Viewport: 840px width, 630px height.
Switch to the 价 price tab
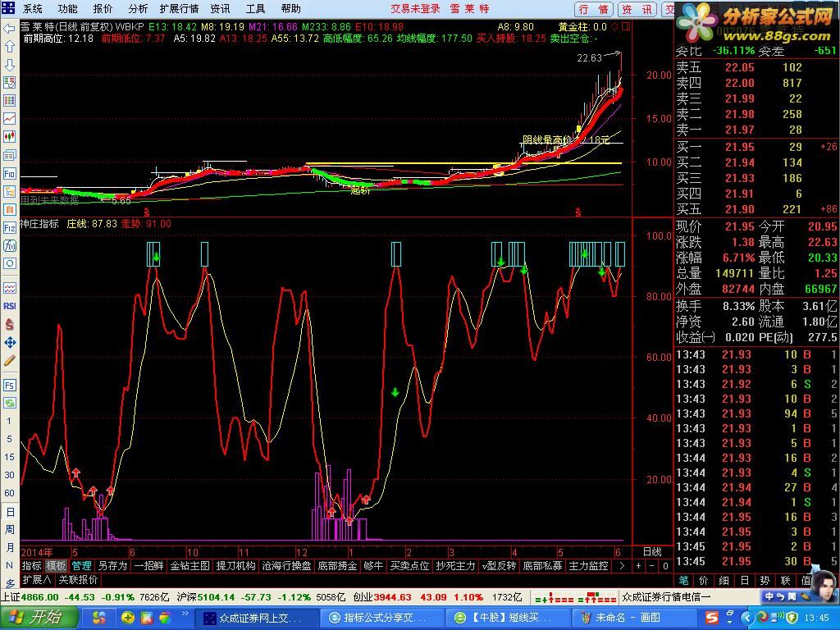point(703,580)
